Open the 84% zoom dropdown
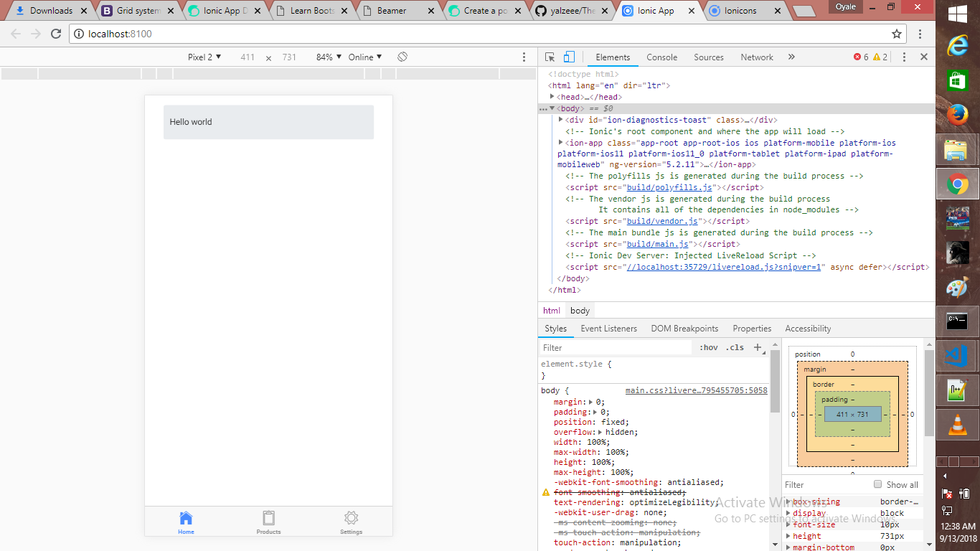980x551 pixels. [329, 57]
